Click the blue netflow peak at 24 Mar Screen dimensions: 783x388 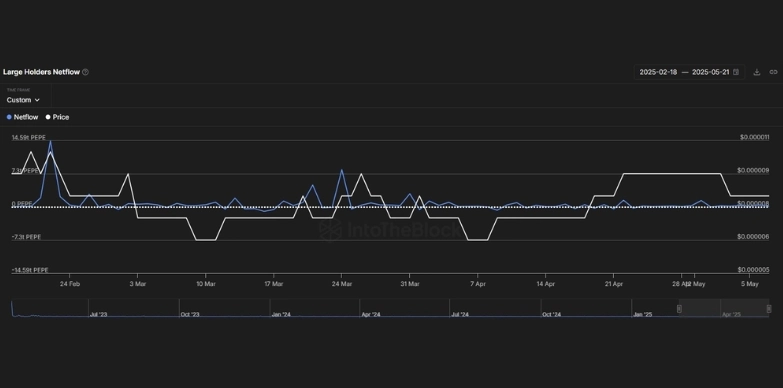coord(342,171)
